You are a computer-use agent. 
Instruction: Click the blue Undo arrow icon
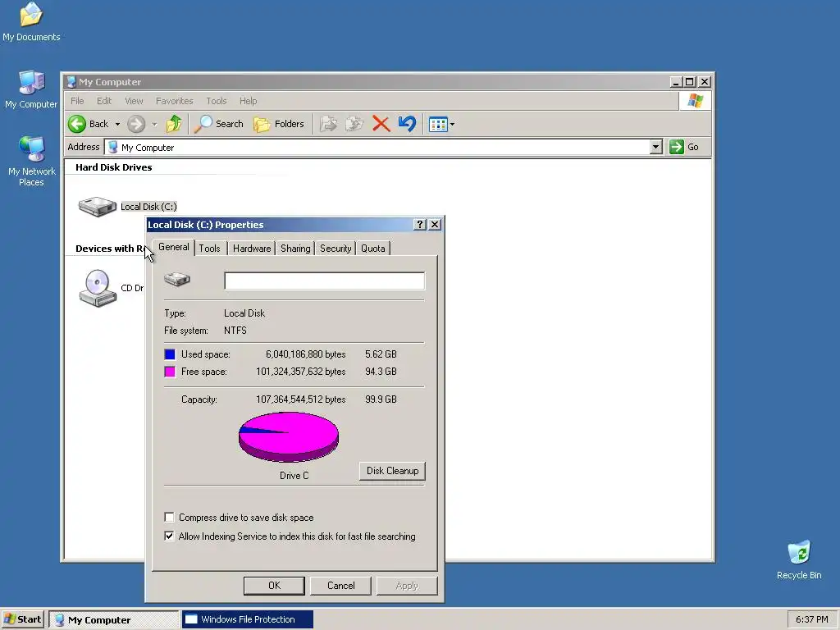(407, 124)
